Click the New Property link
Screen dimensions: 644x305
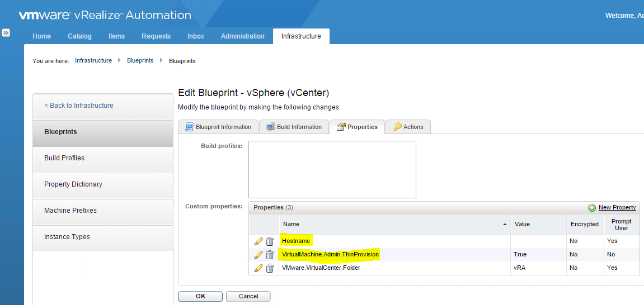[617, 207]
